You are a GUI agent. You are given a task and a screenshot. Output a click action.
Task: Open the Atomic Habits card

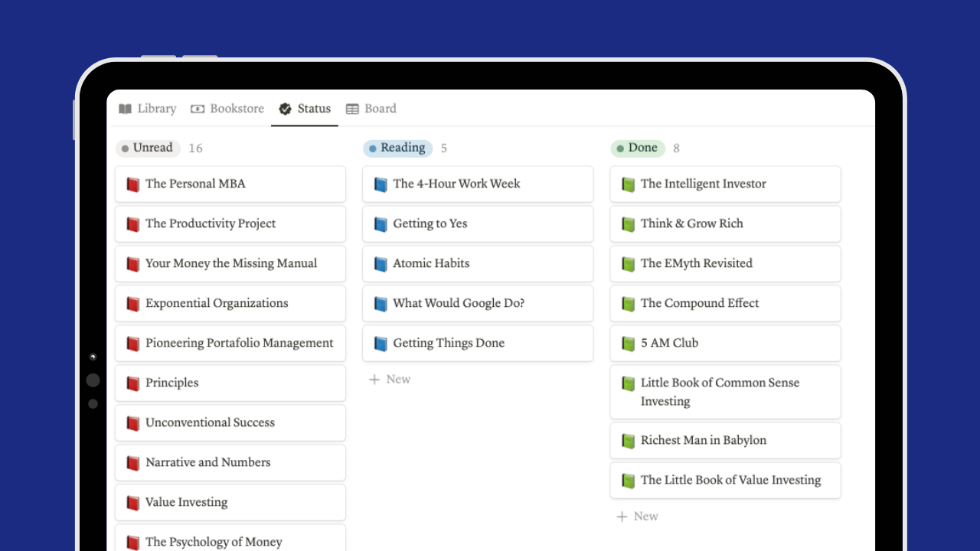pos(478,264)
